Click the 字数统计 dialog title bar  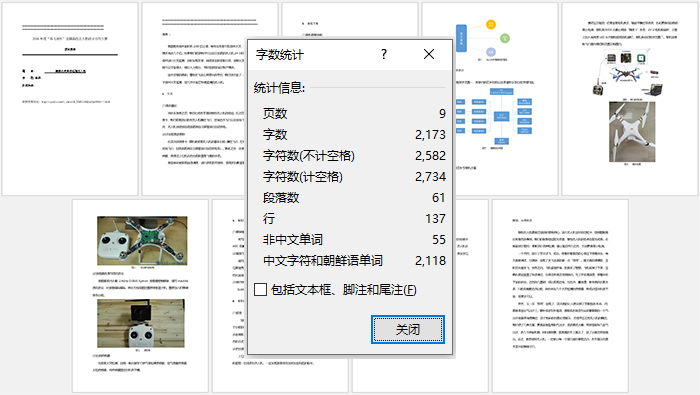(x=312, y=54)
